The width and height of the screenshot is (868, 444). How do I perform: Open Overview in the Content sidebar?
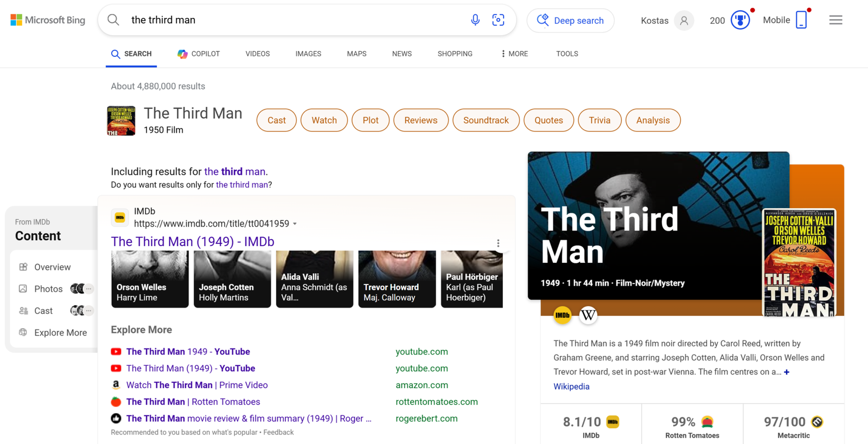click(52, 267)
